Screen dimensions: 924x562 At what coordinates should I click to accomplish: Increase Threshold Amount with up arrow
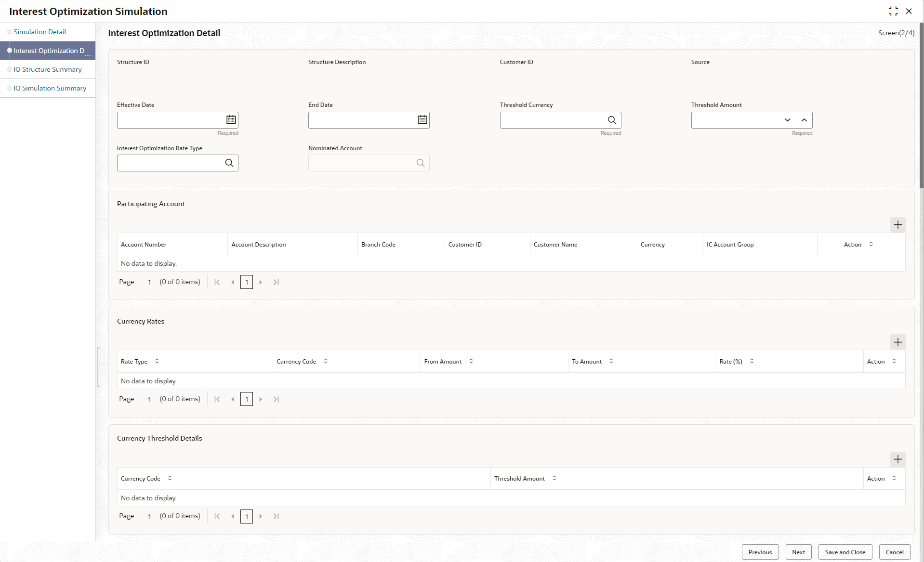tap(804, 120)
